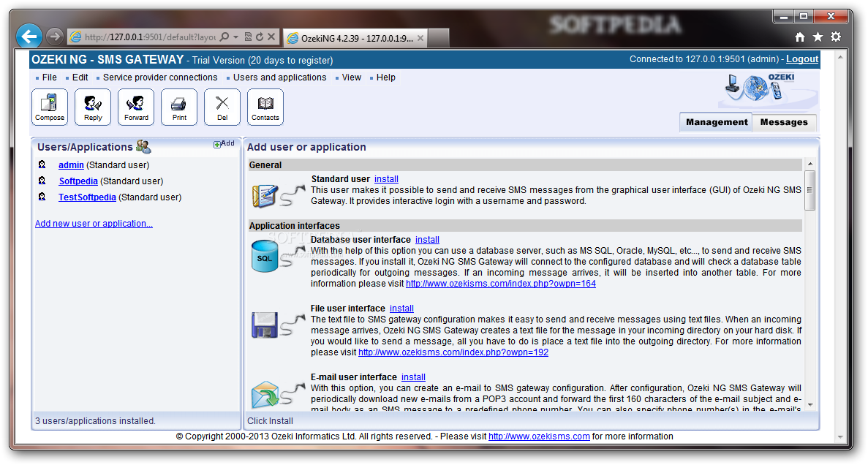Click the Users/Applications header people icon
The width and height of the screenshot is (868, 465).
(143, 147)
